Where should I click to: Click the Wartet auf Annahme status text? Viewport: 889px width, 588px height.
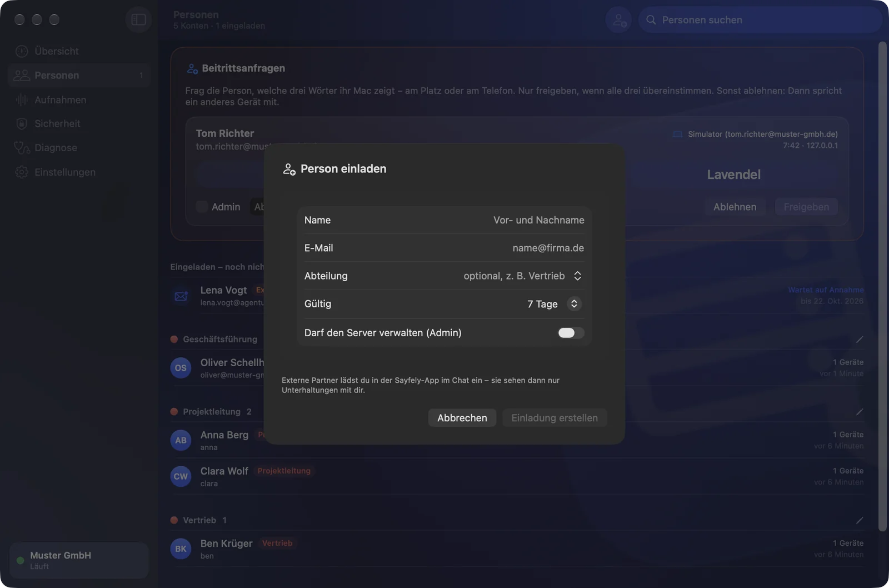tap(826, 290)
